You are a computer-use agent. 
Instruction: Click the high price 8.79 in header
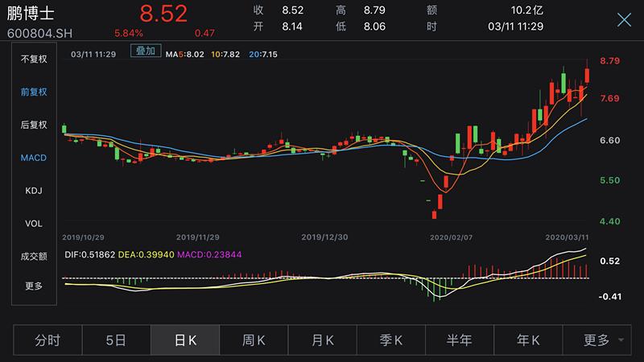click(x=374, y=10)
